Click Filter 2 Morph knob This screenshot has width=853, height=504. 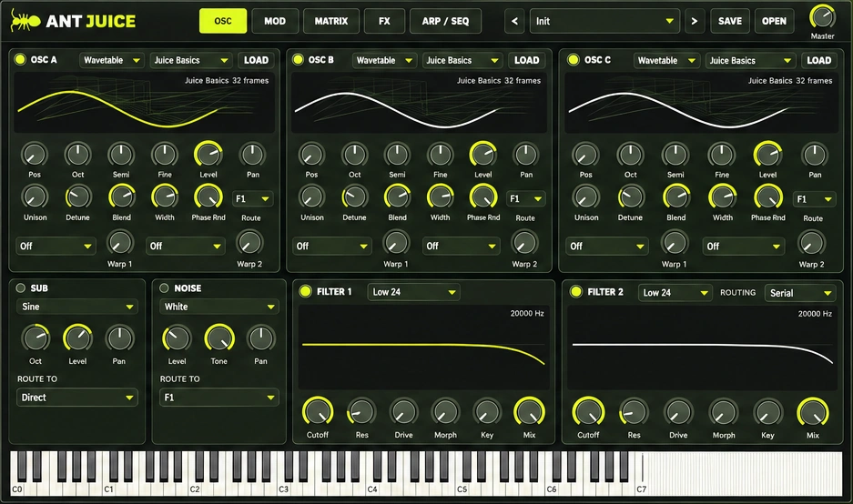pos(724,412)
